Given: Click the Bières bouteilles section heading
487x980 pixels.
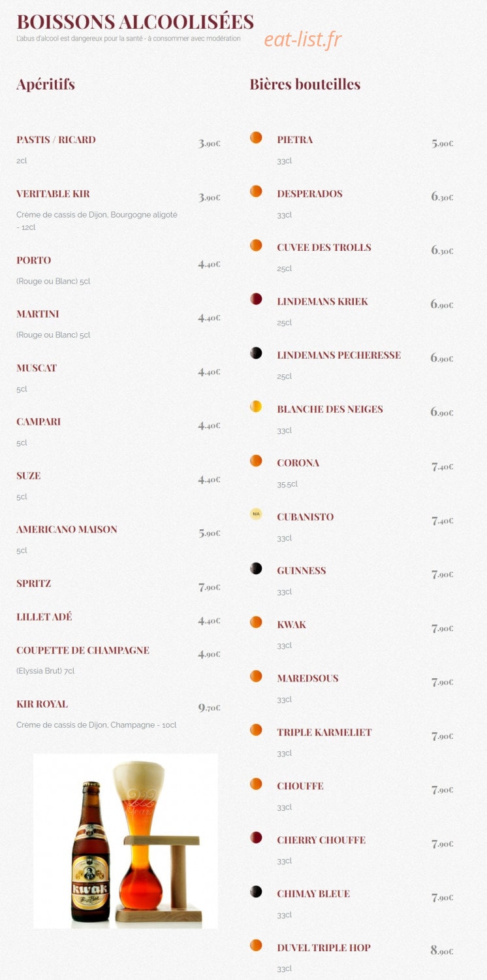Looking at the screenshot, I should (x=305, y=84).
